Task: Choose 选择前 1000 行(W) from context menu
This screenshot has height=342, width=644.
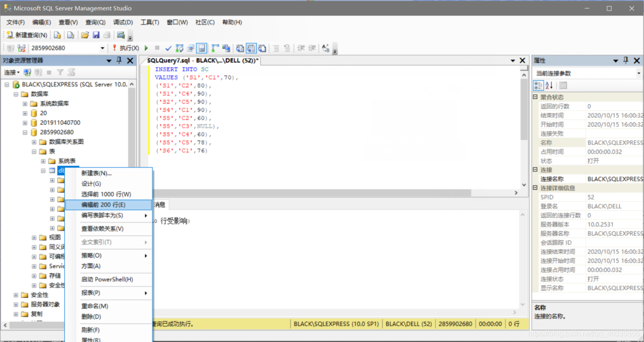Action: pos(109,194)
